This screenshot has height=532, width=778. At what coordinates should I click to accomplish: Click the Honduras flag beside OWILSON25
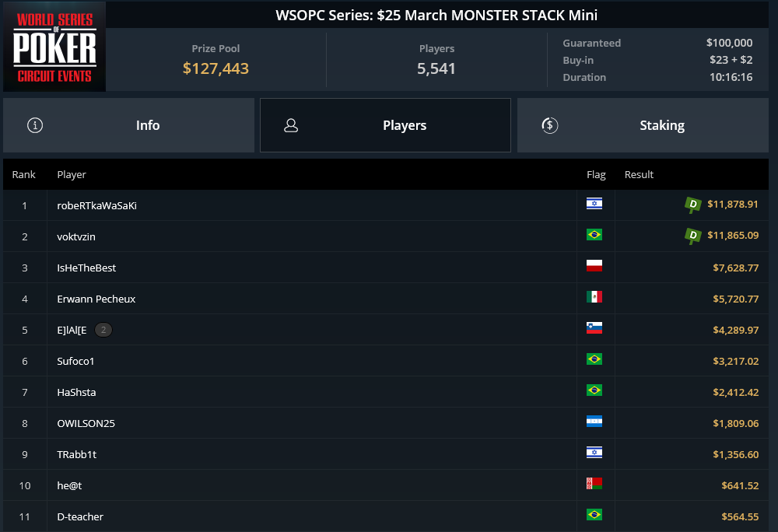[594, 422]
